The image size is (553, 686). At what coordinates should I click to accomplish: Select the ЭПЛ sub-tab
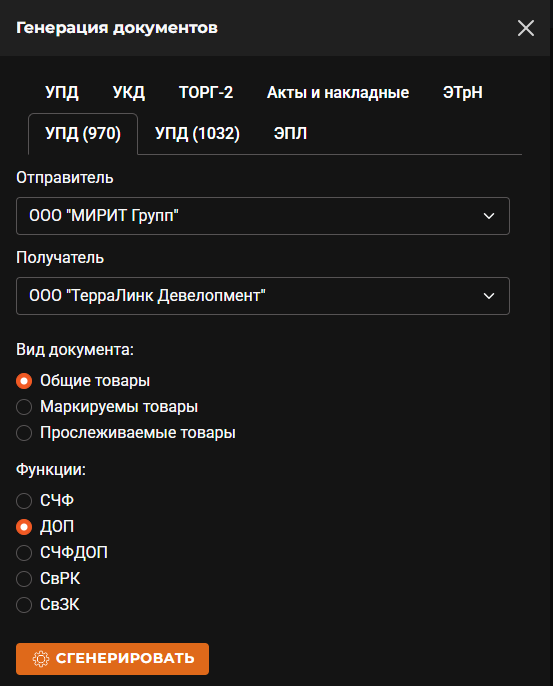(x=290, y=133)
